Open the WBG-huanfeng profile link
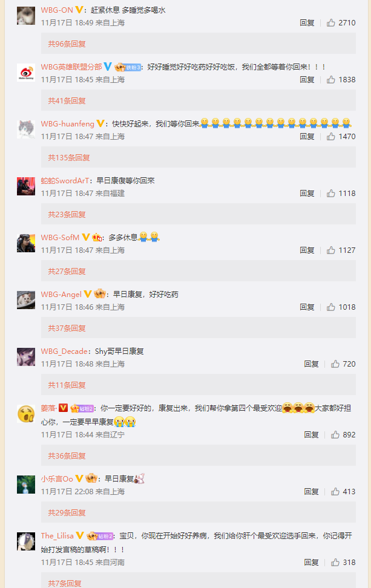Screen dimensions: 371x588 click(68, 124)
